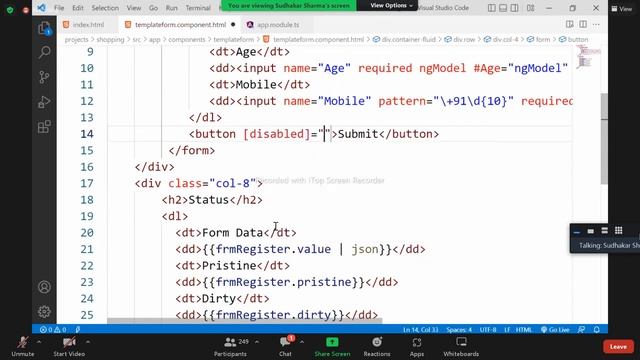Open the Accounts menu icon
Screen dimensions: 640x360
tap(44, 287)
